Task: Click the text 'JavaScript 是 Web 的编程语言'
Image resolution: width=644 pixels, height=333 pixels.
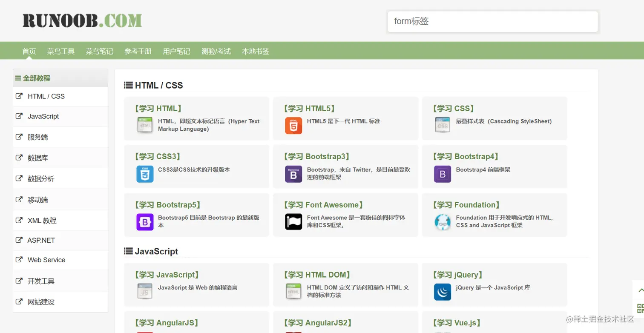Action: (198, 287)
